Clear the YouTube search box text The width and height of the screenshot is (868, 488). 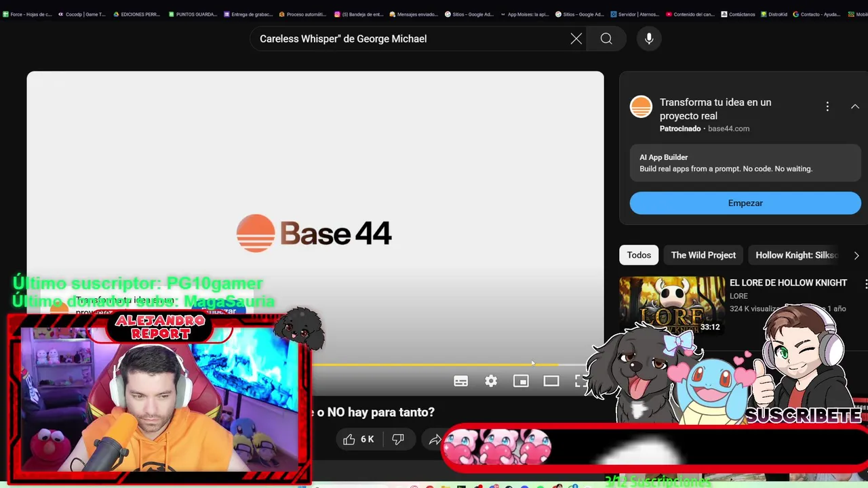[576, 39]
